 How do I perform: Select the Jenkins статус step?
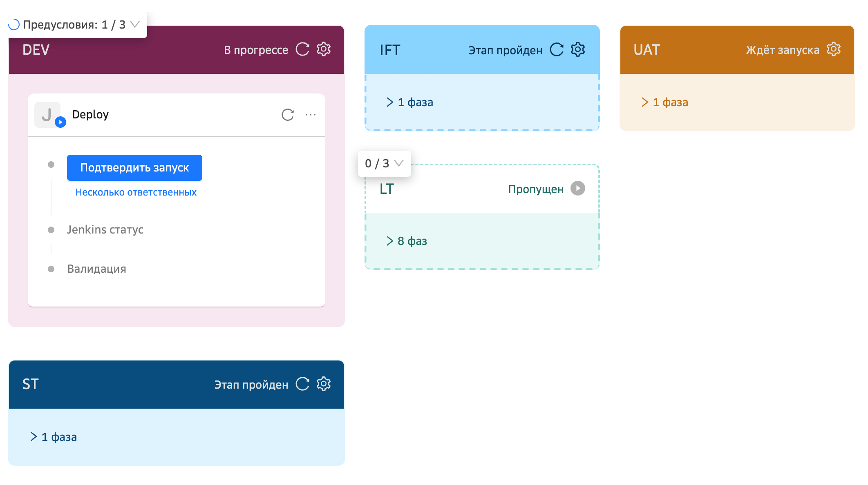click(105, 229)
